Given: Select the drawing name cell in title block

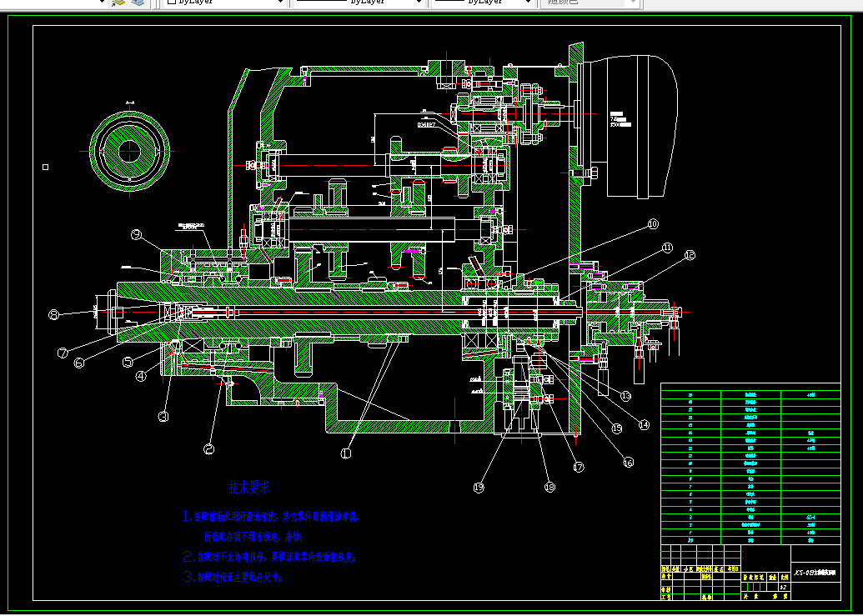Looking at the screenshot, I should [815, 572].
